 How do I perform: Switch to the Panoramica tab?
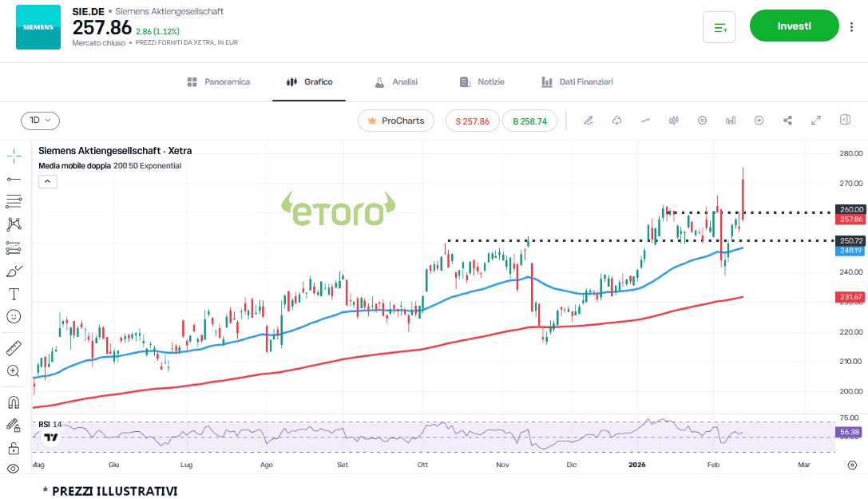[x=218, y=81]
